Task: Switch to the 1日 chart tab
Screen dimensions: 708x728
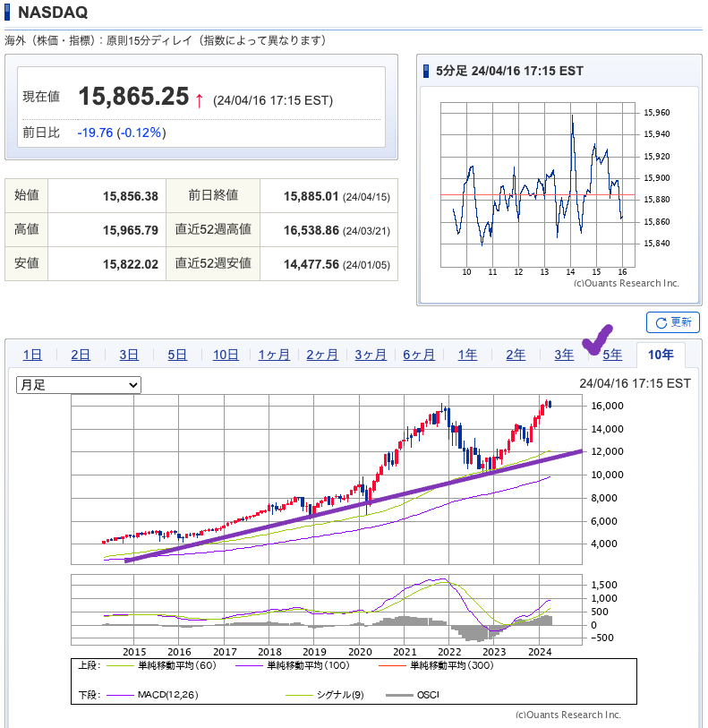Action: [32, 355]
